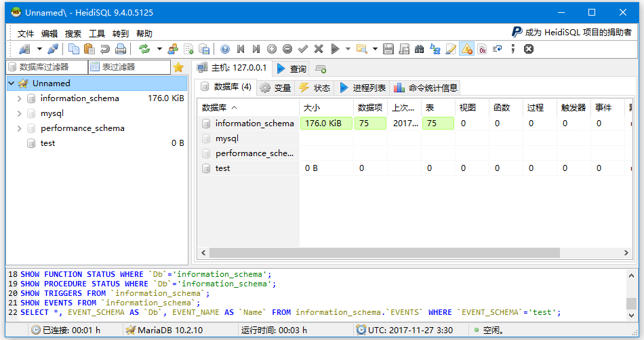The height and width of the screenshot is (340, 644).
Task: Click the HeidiSQL donate link
Action: click(x=571, y=32)
